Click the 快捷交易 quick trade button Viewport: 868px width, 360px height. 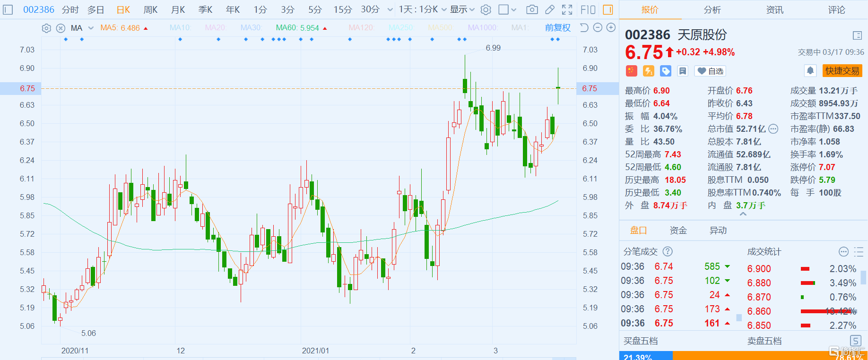(x=842, y=71)
